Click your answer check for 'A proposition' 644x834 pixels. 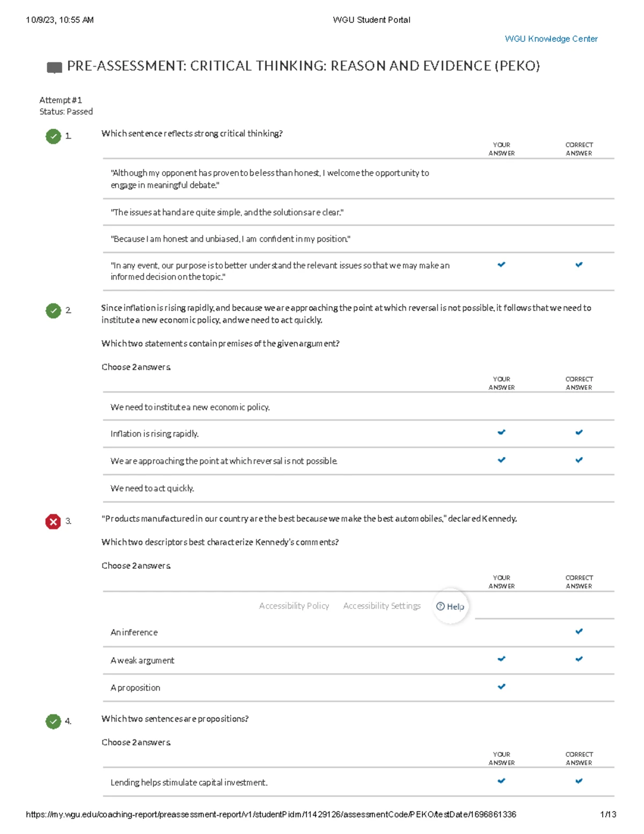[x=501, y=686]
